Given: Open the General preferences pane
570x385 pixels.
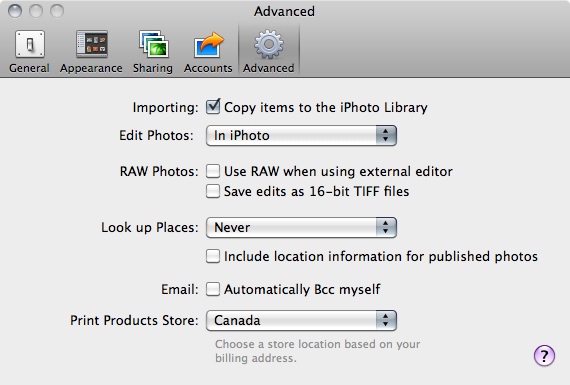Looking at the screenshot, I should tap(29, 52).
